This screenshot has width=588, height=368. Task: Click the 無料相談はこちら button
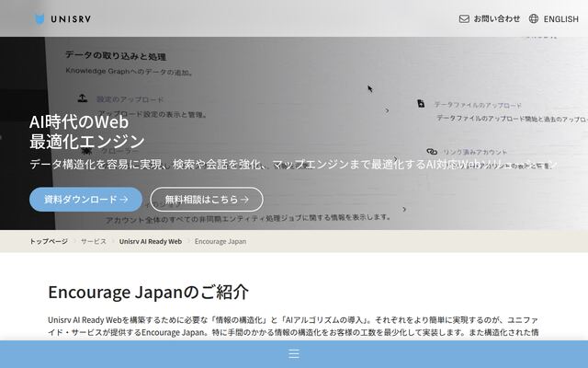(207, 200)
